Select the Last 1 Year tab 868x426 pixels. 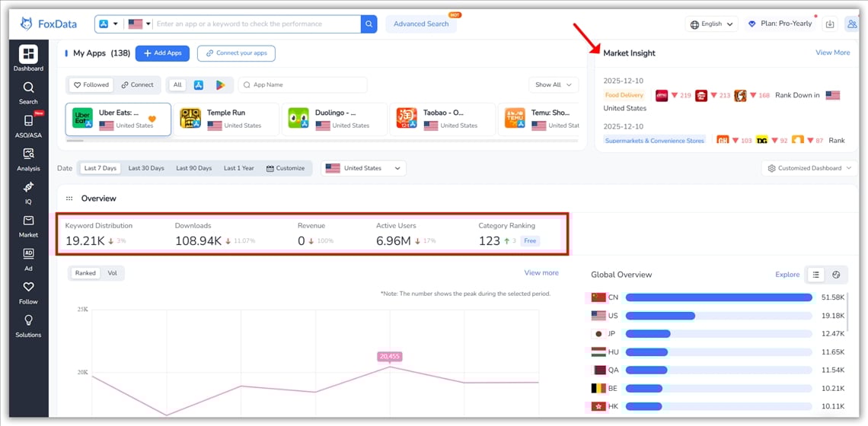[238, 168]
